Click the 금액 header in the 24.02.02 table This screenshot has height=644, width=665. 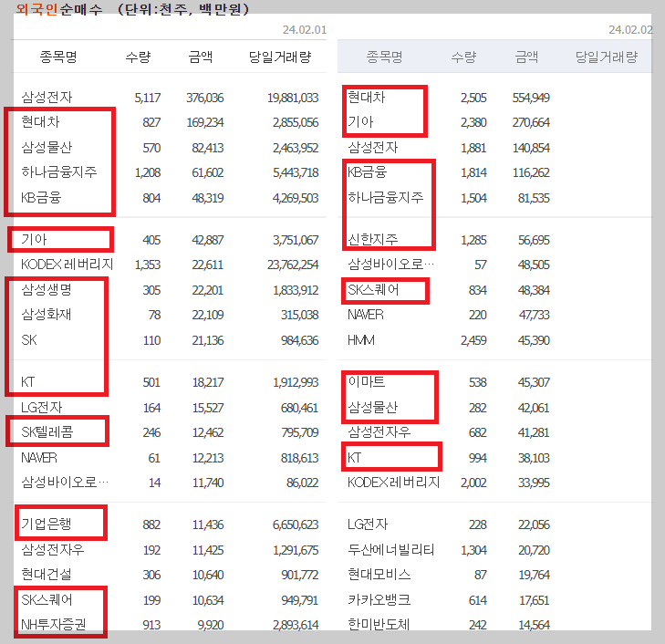point(526,57)
